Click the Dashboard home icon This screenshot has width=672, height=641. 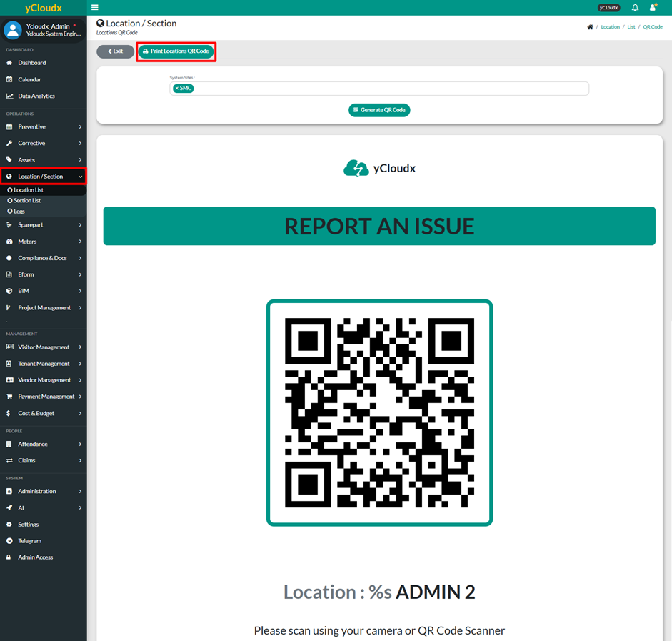click(x=9, y=63)
